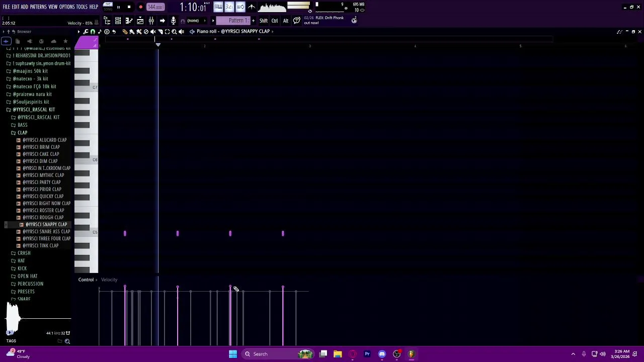Select the Slice tool in piano roll

tap(160, 32)
